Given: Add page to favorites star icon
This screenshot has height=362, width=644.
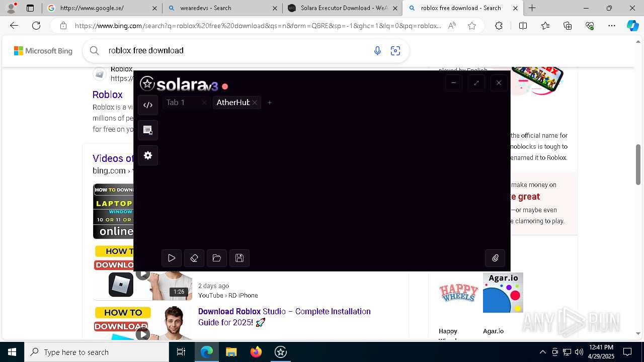Looking at the screenshot, I should point(472,26).
